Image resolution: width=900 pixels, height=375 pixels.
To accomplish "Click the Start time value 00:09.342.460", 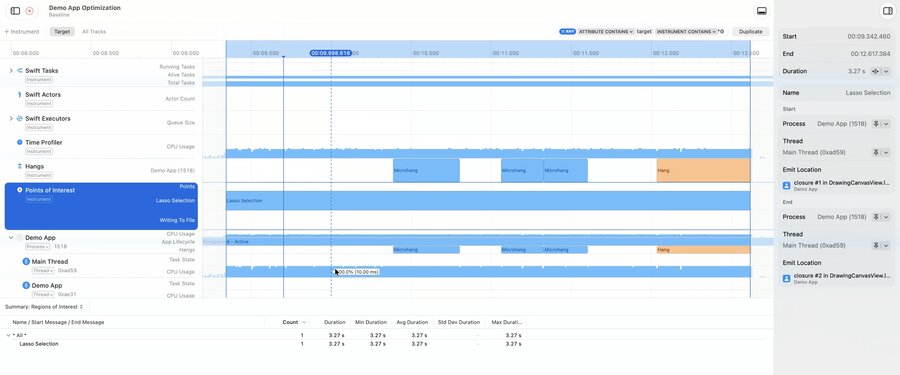I will pyautogui.click(x=868, y=36).
